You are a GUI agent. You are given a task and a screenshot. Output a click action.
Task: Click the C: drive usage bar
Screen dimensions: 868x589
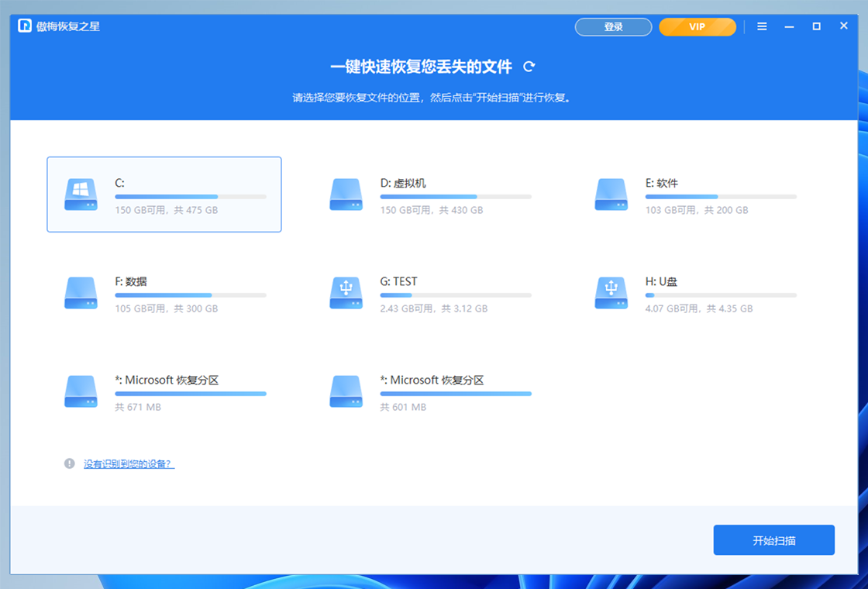click(x=191, y=197)
